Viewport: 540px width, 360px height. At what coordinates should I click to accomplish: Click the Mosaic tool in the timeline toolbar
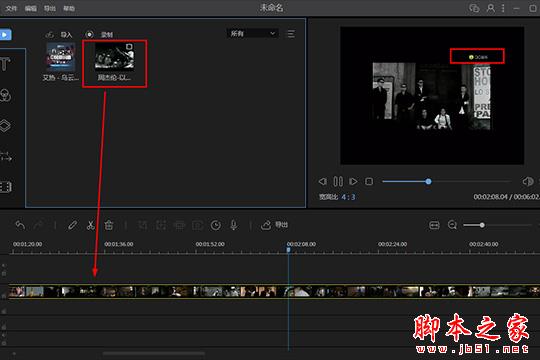pos(179,225)
